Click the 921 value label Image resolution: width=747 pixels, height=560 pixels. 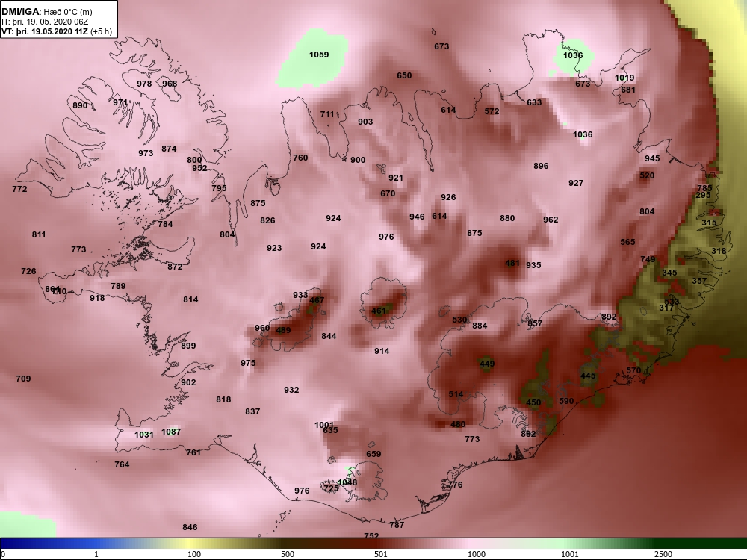click(395, 178)
